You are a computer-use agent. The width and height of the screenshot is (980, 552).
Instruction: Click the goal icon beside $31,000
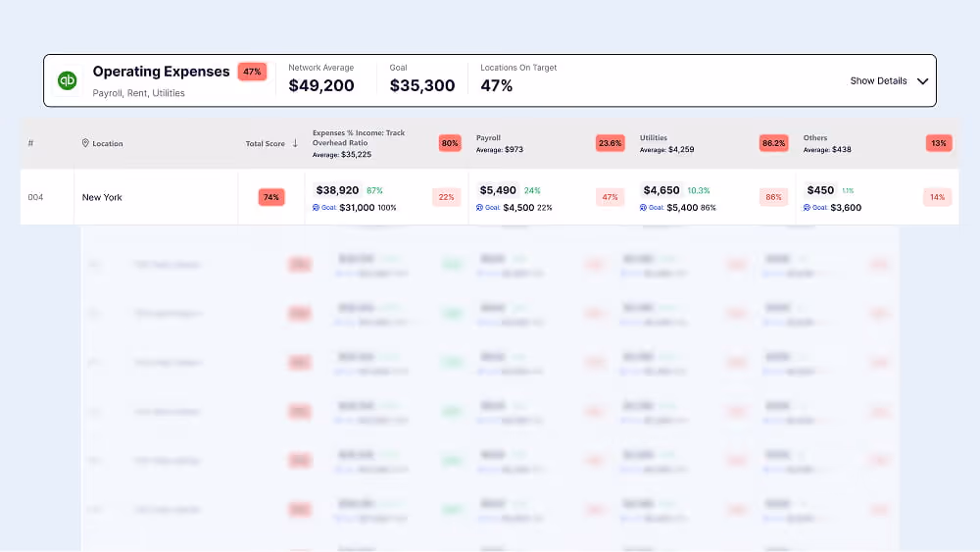(x=316, y=208)
